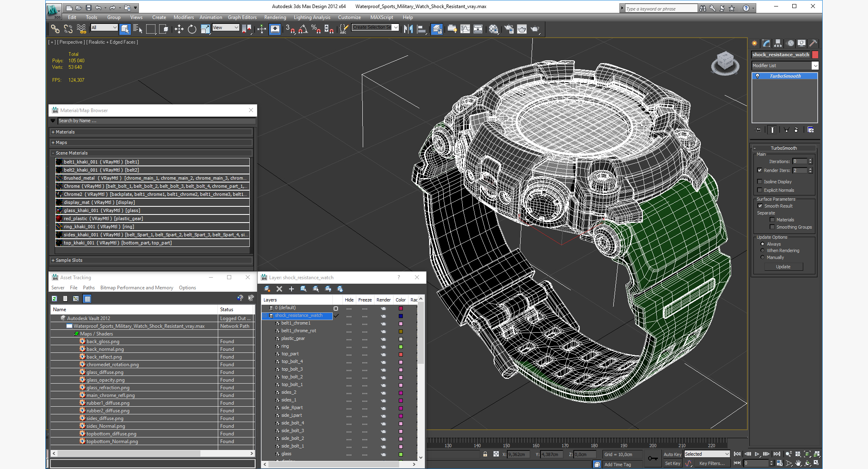Click the Set Key button
The height and width of the screenshot is (469, 868).
click(x=672, y=463)
